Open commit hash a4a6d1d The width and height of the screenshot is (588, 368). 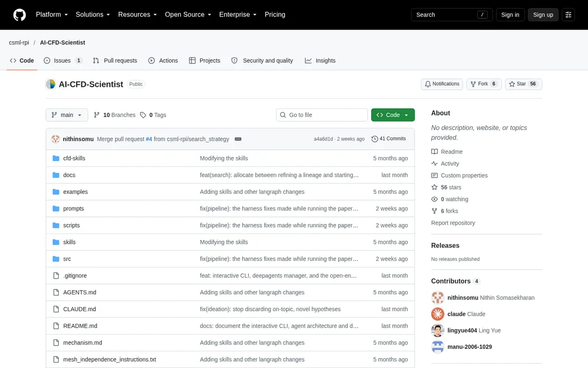point(323,139)
